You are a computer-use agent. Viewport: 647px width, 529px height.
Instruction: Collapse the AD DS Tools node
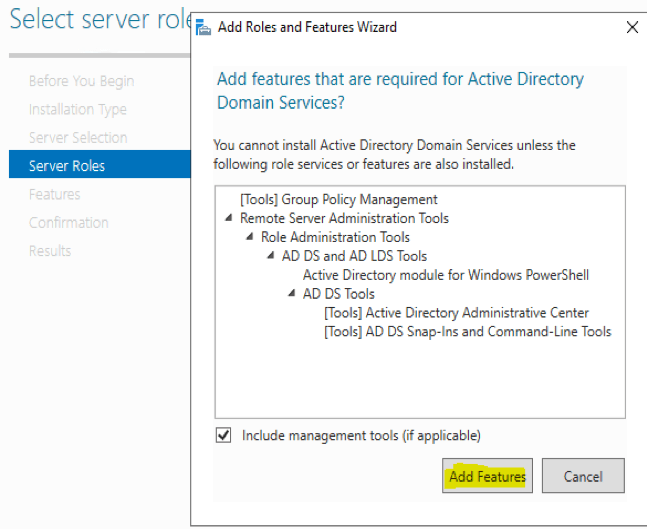[292, 294]
